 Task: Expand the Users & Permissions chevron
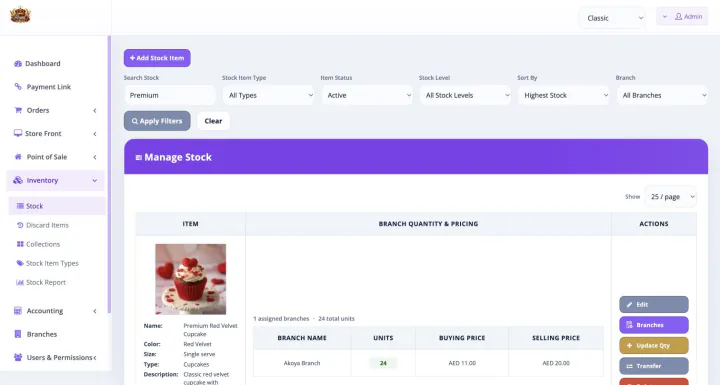pos(95,357)
